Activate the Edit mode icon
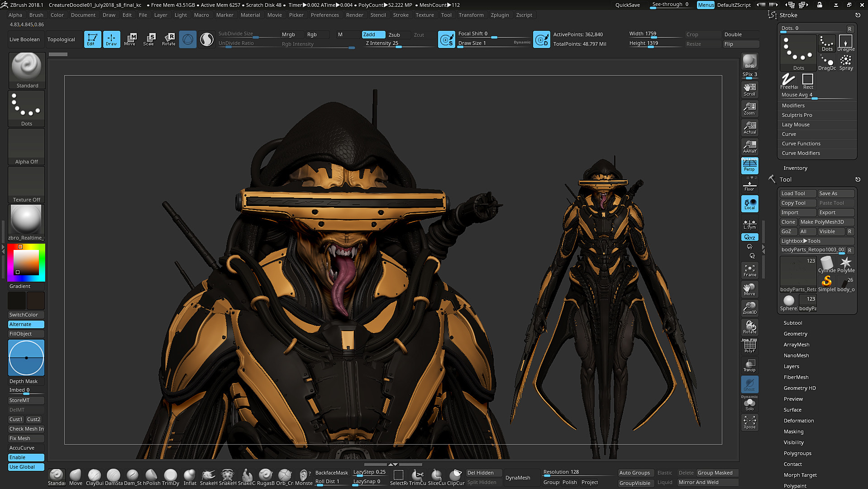The height and width of the screenshot is (489, 868). [x=92, y=39]
